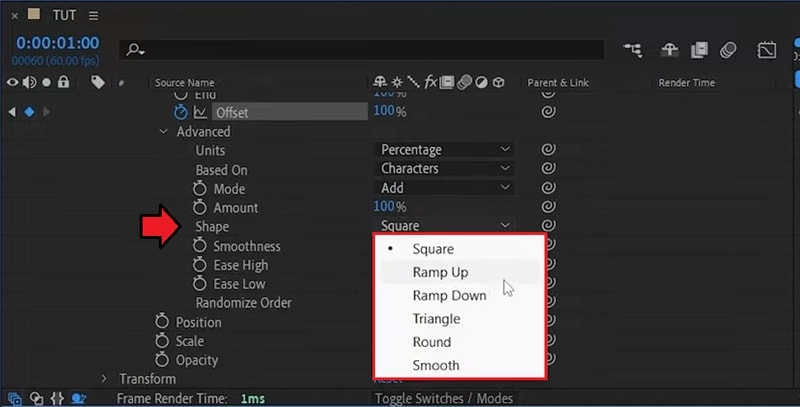Expand layer switches pane icon bottom-left
The image size is (800, 407).
(14, 398)
